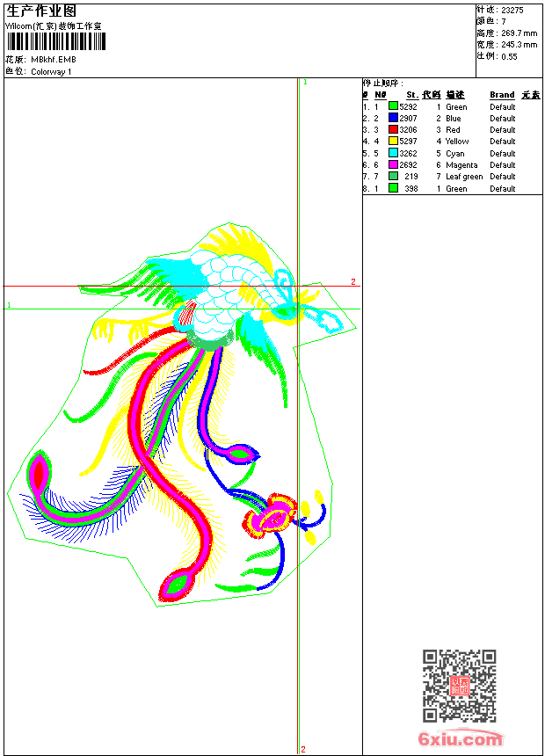
Task: Select the Leaf green description text
Action: tap(464, 177)
